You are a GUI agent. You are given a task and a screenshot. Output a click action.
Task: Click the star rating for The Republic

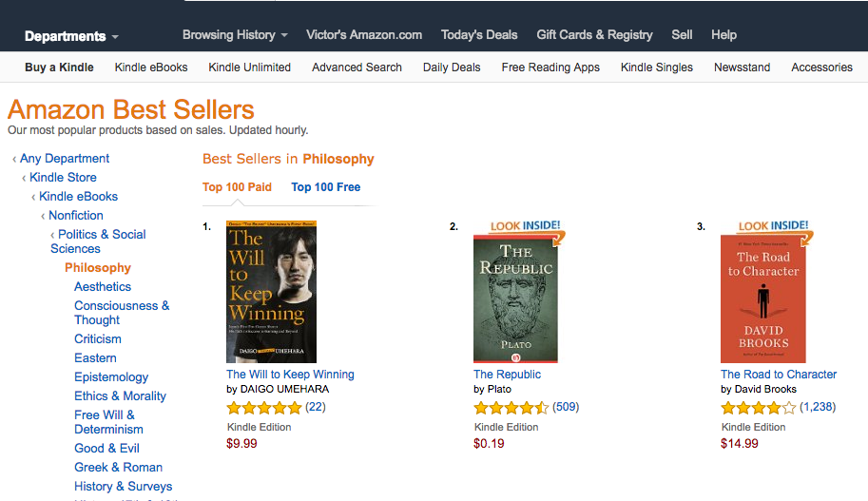tap(511, 408)
